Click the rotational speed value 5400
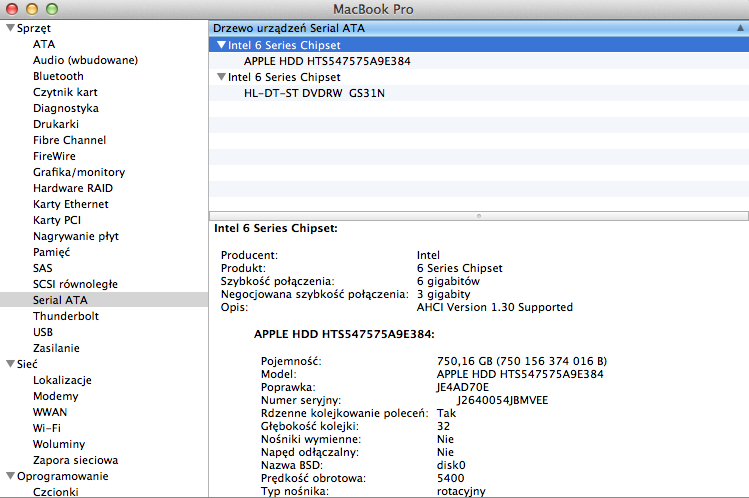Viewport: 749px width, 498px height. click(450, 478)
